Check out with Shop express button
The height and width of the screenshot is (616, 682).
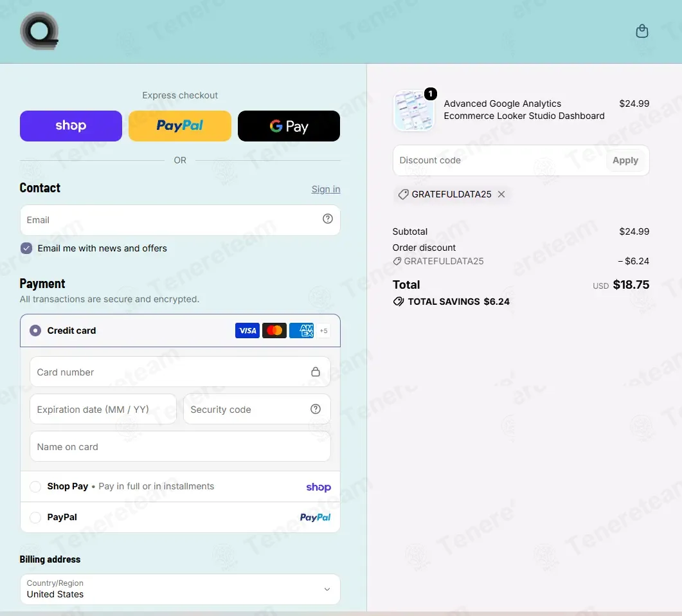point(71,126)
